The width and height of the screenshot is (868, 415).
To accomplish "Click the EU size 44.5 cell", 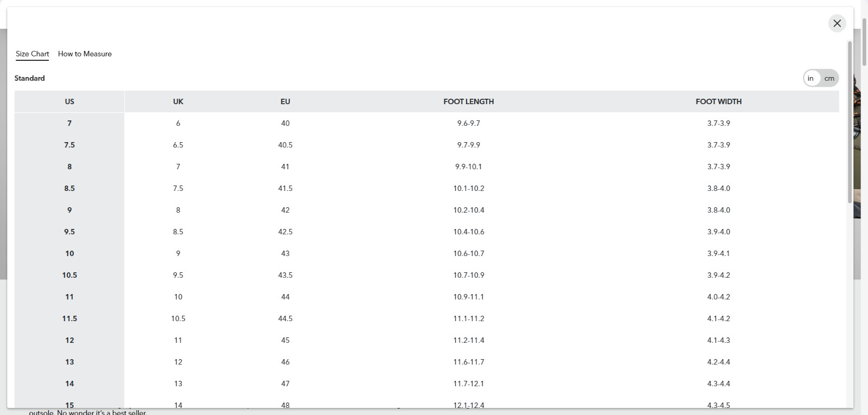I will (285, 318).
